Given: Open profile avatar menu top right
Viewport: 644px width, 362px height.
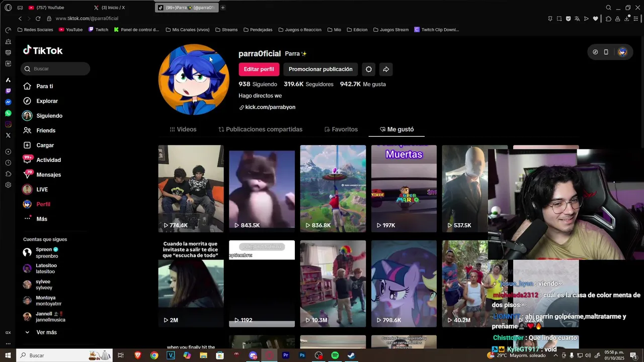Looking at the screenshot, I should [x=622, y=52].
